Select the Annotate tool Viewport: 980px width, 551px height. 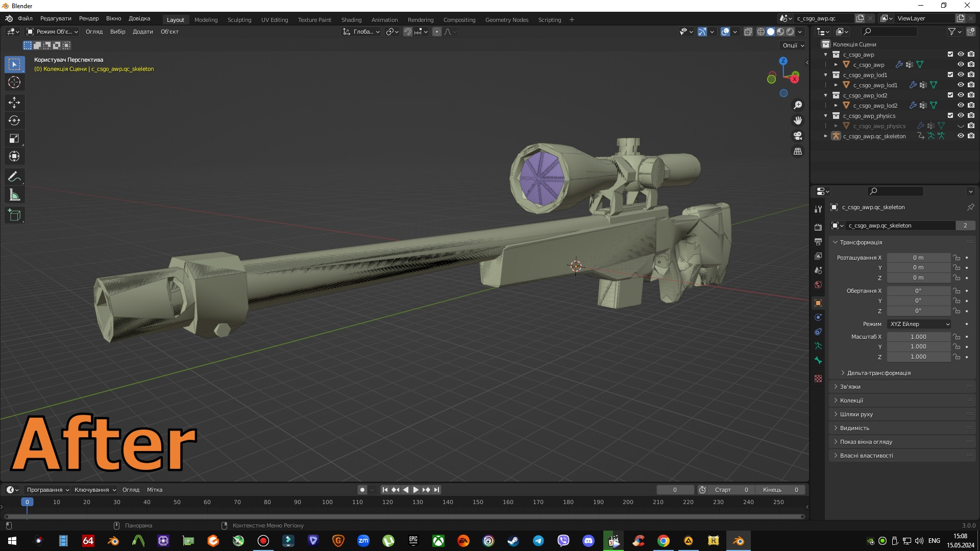tap(14, 176)
